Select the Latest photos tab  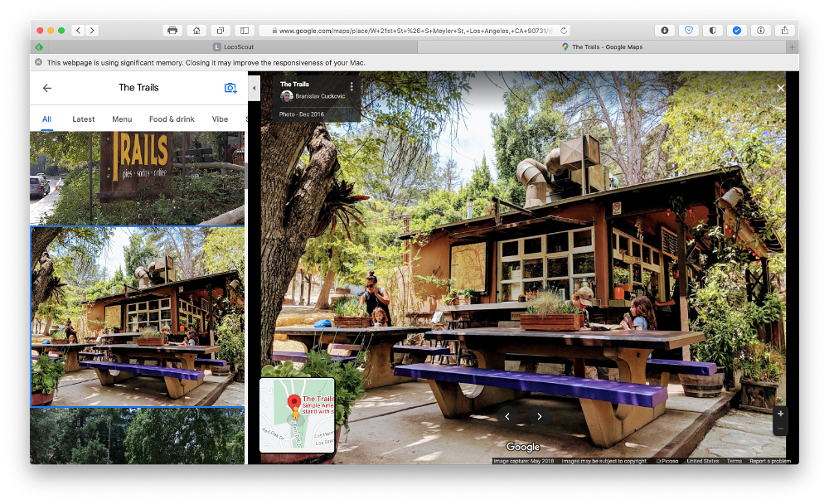[x=84, y=119]
